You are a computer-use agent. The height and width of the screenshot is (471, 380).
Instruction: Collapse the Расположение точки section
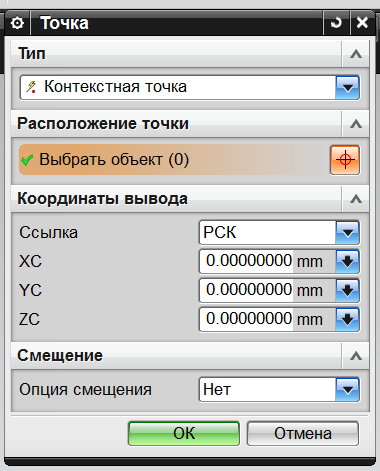click(356, 124)
